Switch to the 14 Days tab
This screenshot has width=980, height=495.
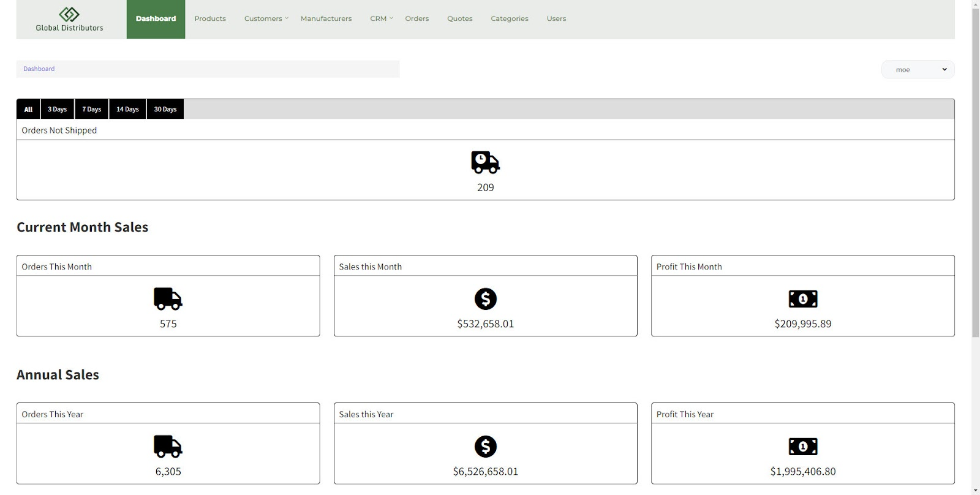coord(127,109)
